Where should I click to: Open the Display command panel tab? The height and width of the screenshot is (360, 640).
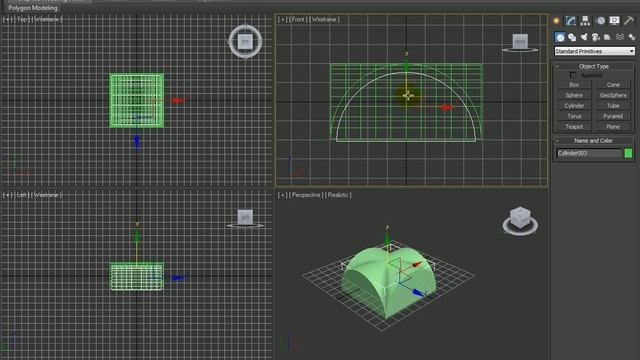614,20
